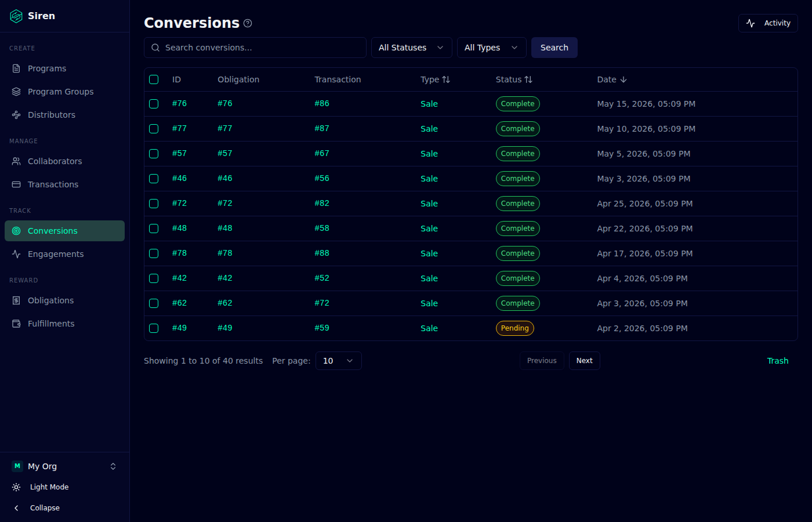Click the Obligations receipt icon

point(16,300)
